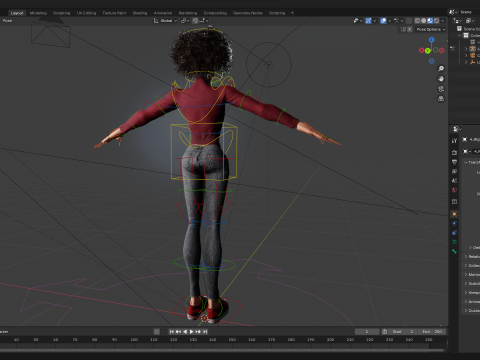480x360 pixels.
Task: Switch to the Layout workspace tab
Action: point(17,13)
